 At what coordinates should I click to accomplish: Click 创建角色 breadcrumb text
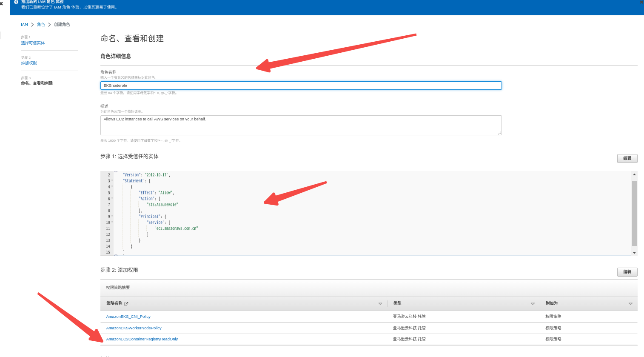pyautogui.click(x=62, y=25)
